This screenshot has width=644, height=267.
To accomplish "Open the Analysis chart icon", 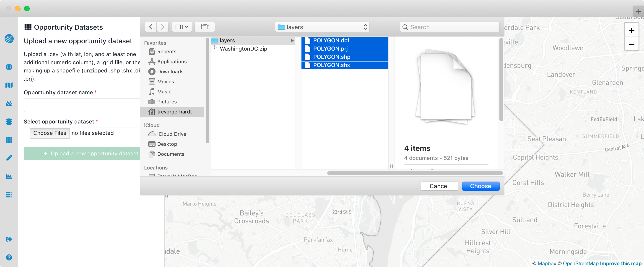I will click(x=9, y=176).
